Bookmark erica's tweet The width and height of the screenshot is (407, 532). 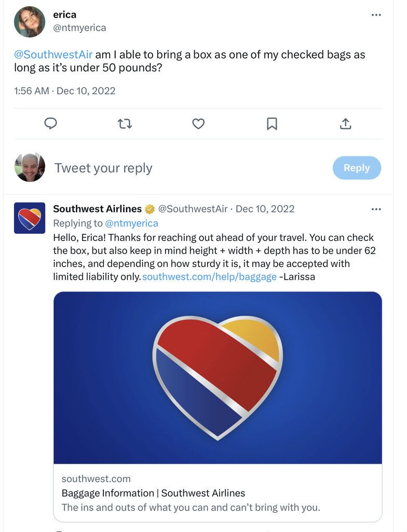(x=272, y=124)
